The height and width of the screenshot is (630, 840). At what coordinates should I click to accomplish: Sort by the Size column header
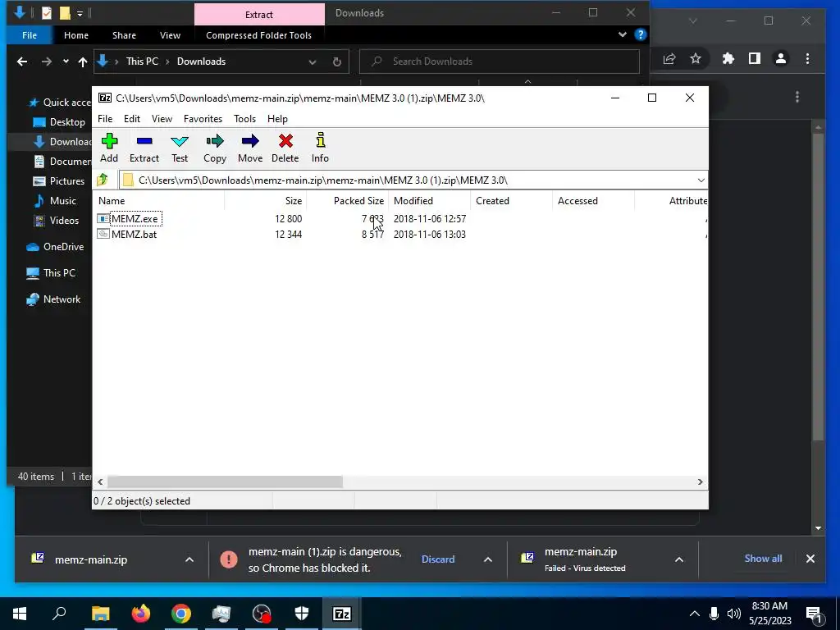tap(265, 201)
